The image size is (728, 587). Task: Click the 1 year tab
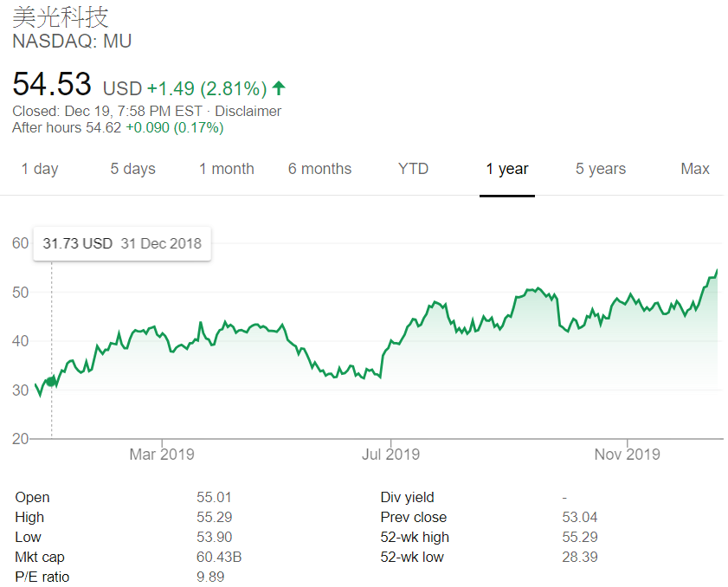(507, 169)
